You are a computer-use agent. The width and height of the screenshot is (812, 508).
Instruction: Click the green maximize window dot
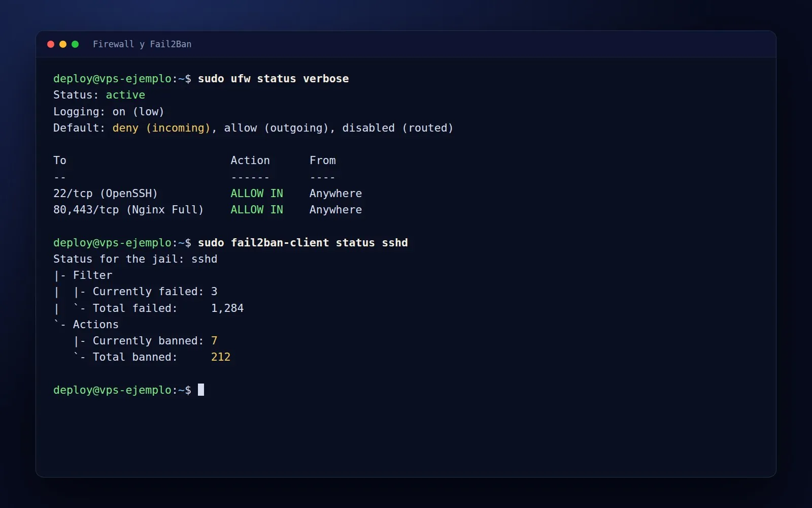click(75, 44)
